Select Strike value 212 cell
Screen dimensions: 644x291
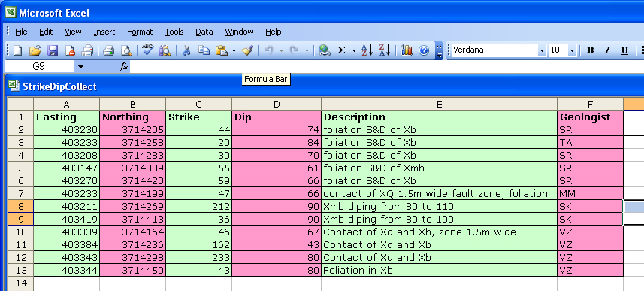coord(199,206)
